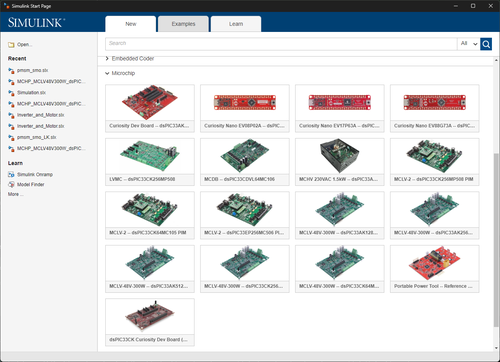Pick MCLV-2 dsPIC33CK64MC105 PIM template
The width and height of the screenshot is (500, 362).
(150, 215)
